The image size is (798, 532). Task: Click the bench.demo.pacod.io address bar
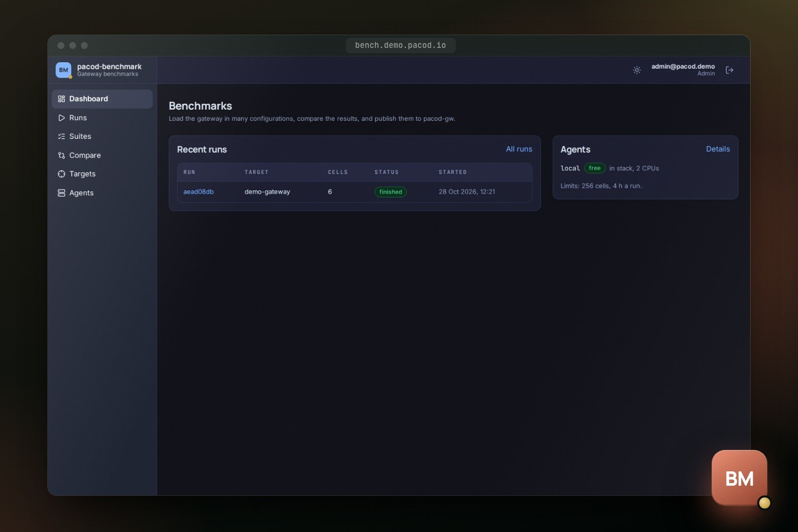[401, 46]
